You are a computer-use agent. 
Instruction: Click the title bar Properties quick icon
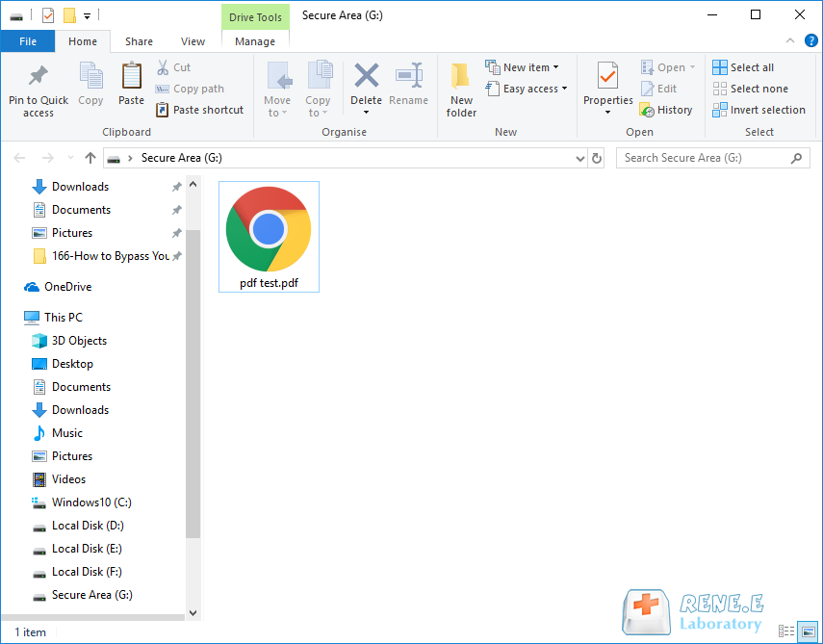[48, 15]
